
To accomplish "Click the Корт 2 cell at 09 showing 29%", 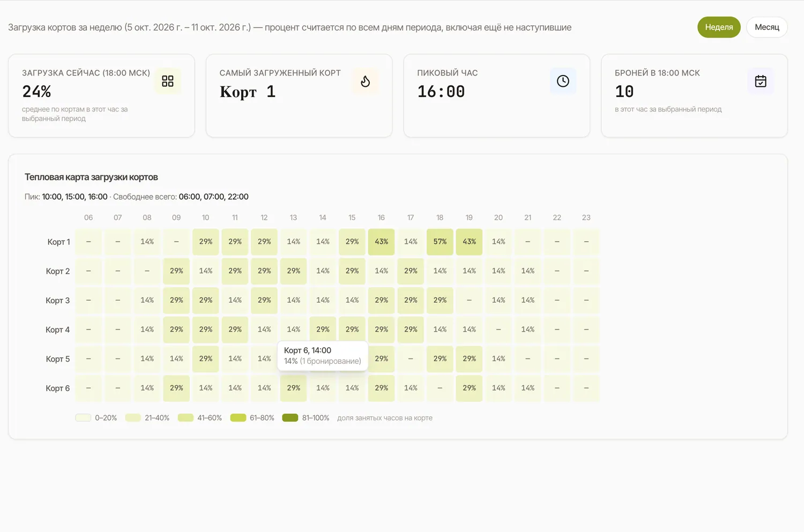I will tap(176, 271).
